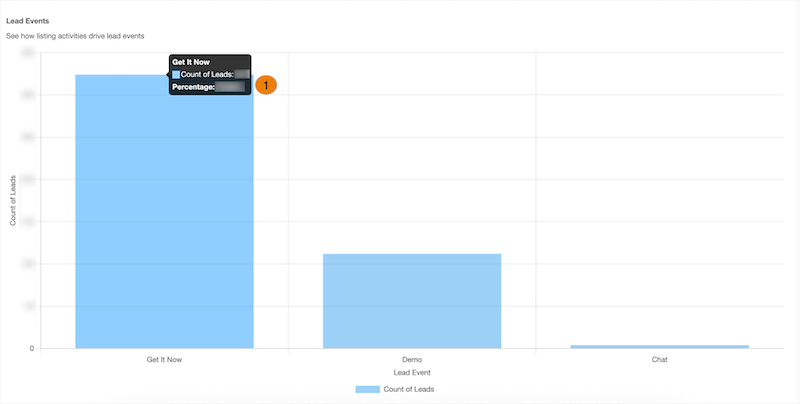Click the tooltip 'Count of Leads:' line
Screen dimensions: 800x404
[x=210, y=74]
